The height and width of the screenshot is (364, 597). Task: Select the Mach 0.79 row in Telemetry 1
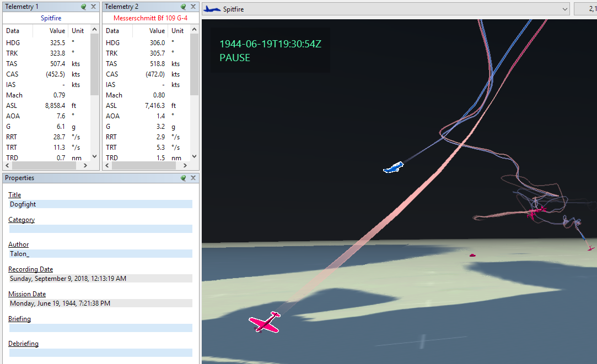[x=47, y=95]
